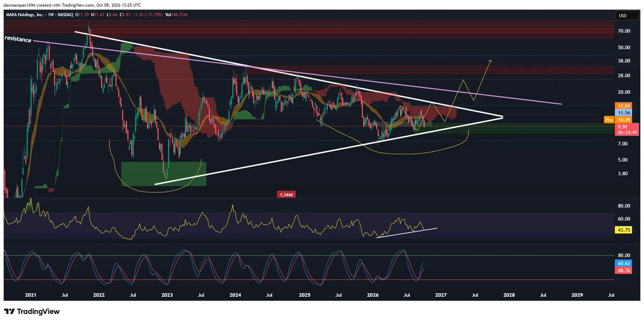The width and height of the screenshot is (644, 322).
Task: Click the blue 60.62 stochastic value tag
Action: [624, 264]
